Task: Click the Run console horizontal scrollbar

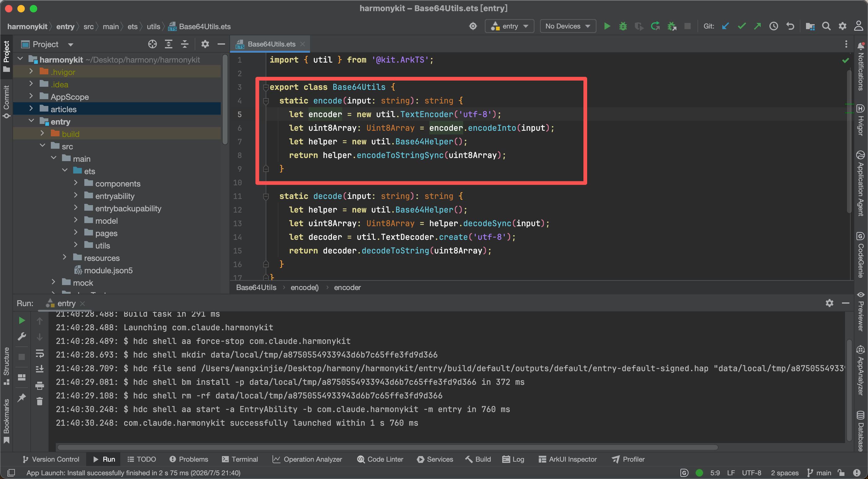Action: point(387,447)
